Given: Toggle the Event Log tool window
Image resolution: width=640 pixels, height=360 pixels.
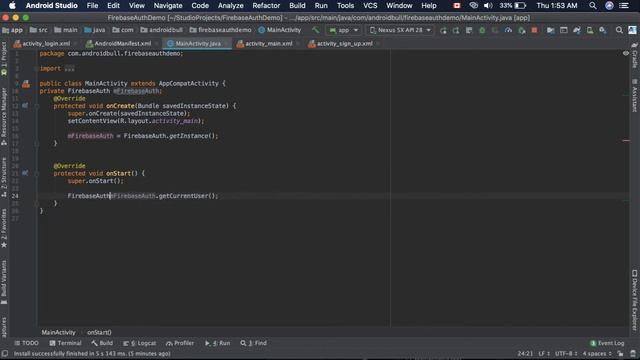Looking at the screenshot, I should 607,343.
